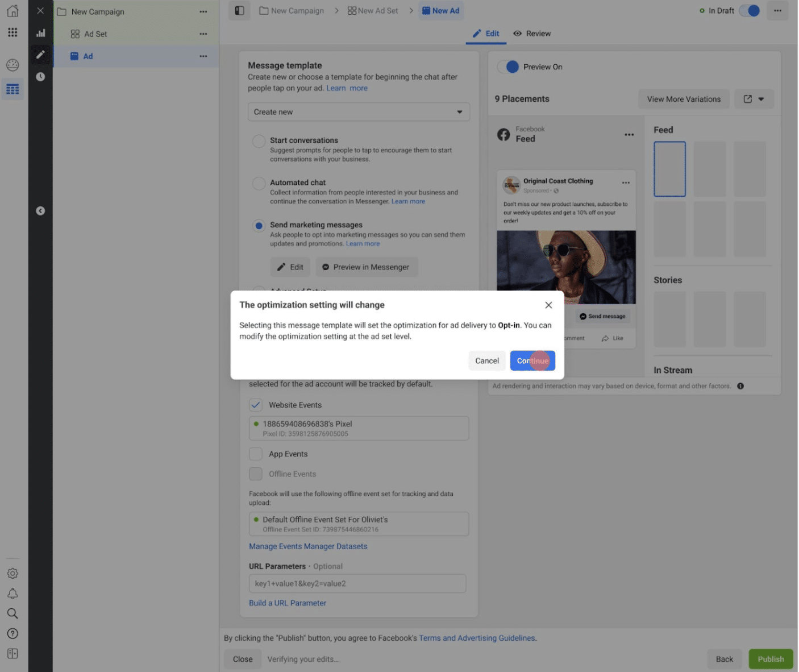Check the App Events checkbox

256,454
